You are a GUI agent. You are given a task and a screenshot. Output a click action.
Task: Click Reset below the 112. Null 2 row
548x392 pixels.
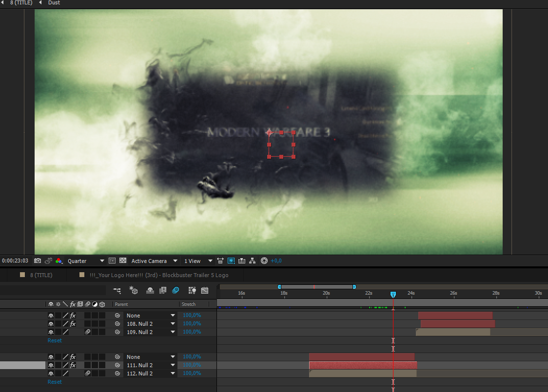55,382
